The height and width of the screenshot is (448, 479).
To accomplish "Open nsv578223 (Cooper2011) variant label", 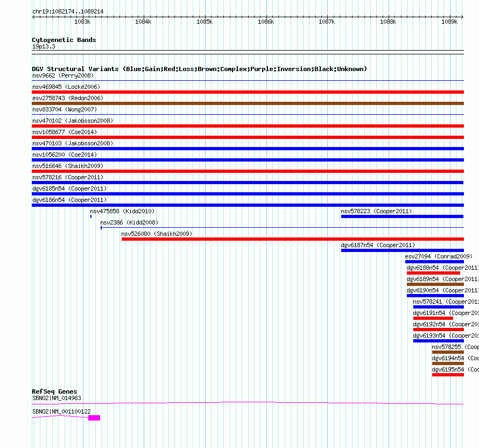I will tap(376, 211).
